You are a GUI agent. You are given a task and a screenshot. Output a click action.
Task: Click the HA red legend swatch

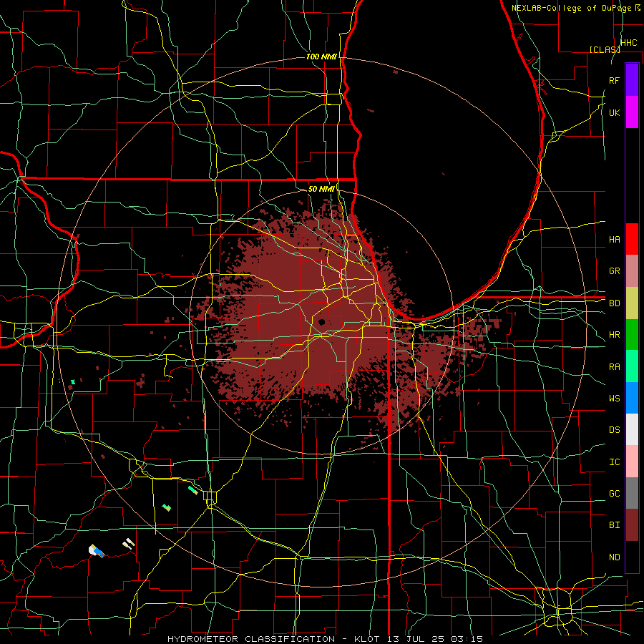(x=632, y=239)
